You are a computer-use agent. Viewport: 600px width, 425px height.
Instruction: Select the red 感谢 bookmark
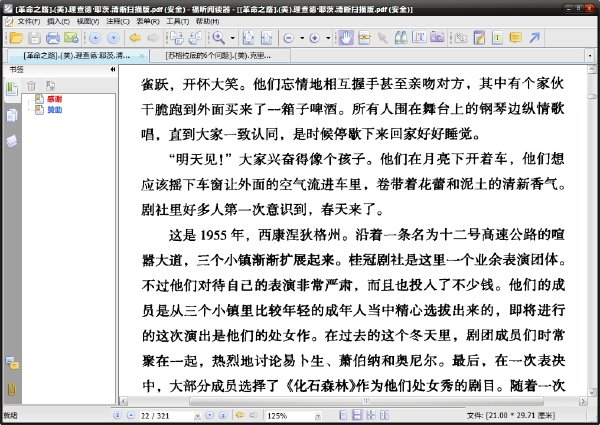click(x=54, y=99)
